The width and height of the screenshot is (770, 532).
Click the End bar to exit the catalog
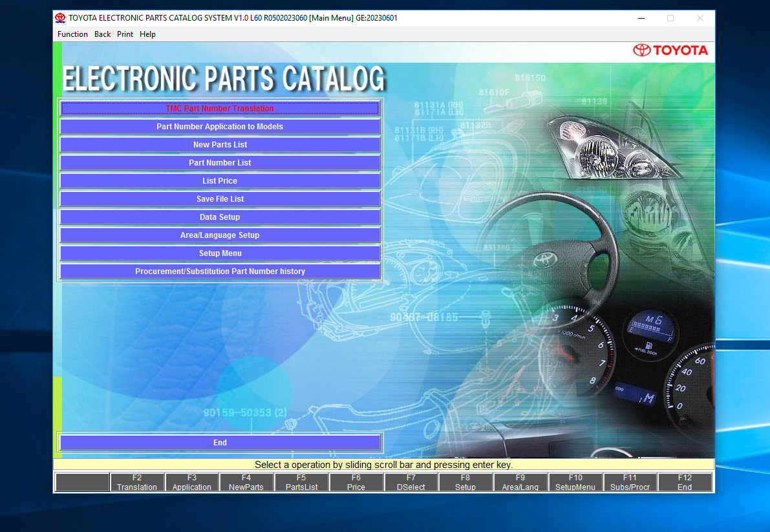(220, 442)
